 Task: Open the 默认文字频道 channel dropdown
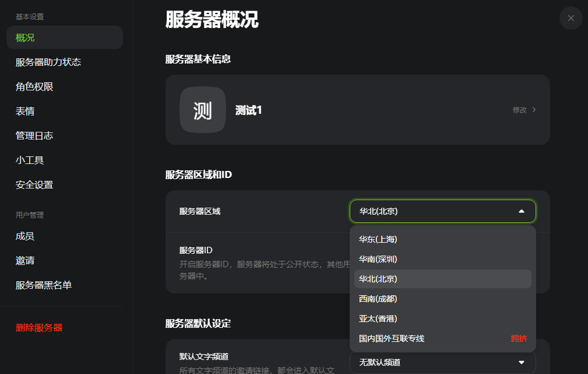pos(442,362)
